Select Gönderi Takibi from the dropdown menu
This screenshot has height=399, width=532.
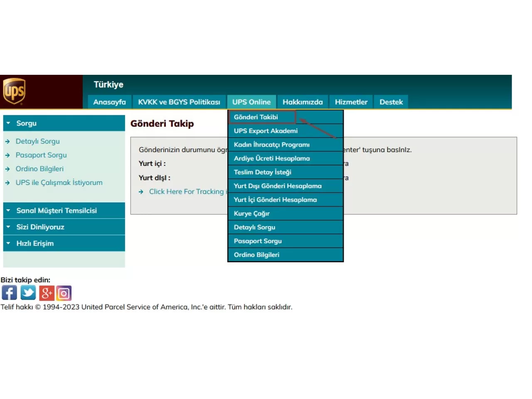pos(256,117)
